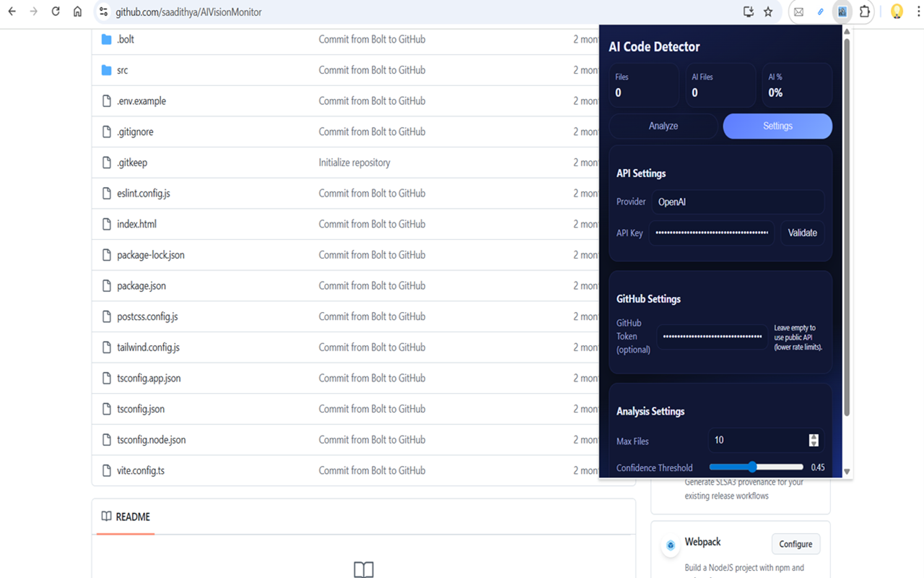Viewport: 924px width, 578px height.
Task: Open the README tab
Action: coord(126,517)
